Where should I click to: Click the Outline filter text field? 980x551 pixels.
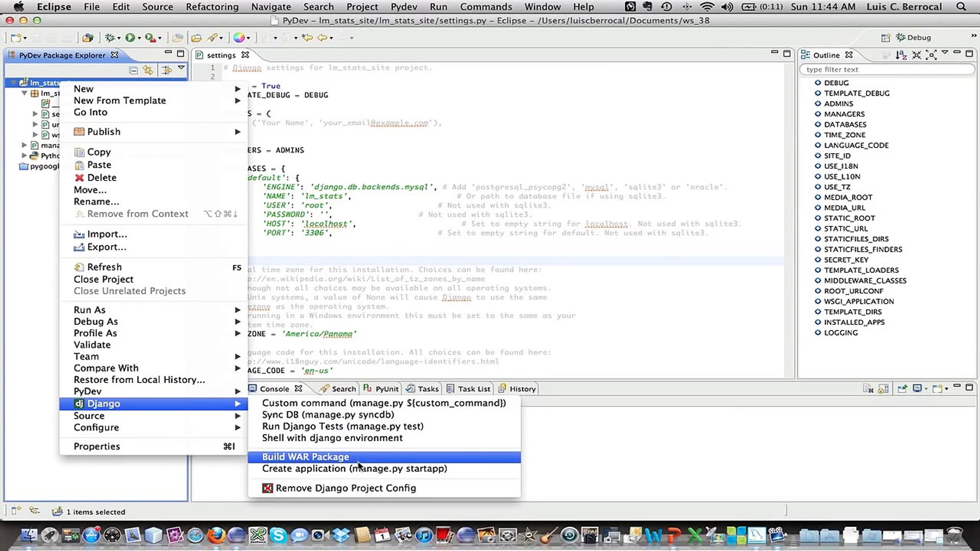887,69
